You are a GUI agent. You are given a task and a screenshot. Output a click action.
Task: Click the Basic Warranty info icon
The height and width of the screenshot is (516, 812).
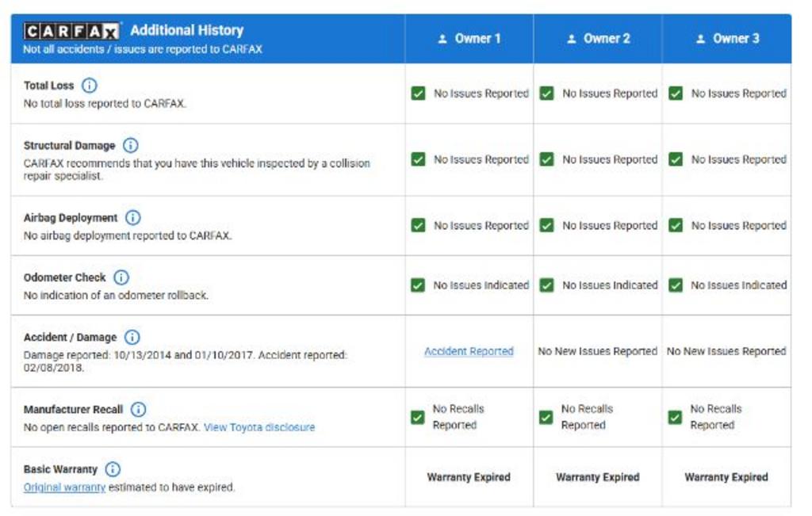tap(113, 469)
